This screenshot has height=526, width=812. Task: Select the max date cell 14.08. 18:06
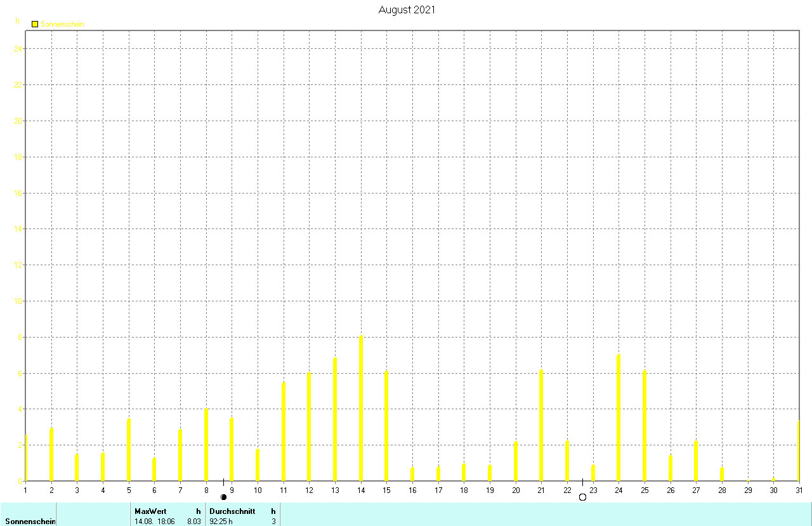tap(155, 522)
